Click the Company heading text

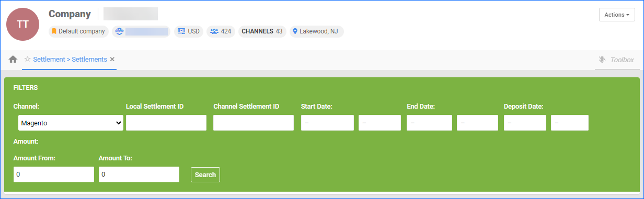tap(70, 14)
